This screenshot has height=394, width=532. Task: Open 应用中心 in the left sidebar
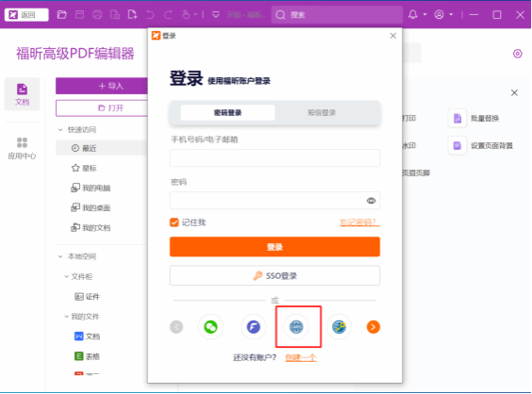pyautogui.click(x=22, y=149)
